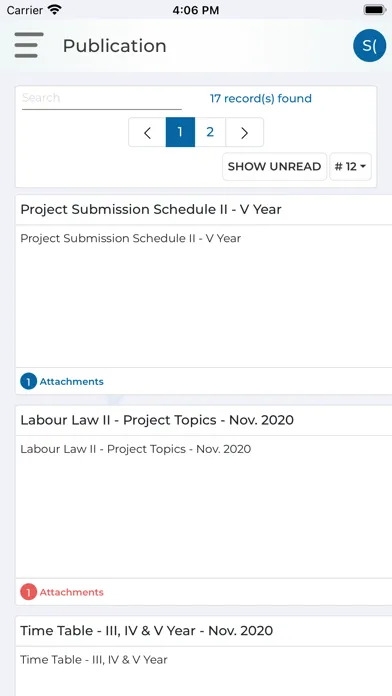392x696 pixels.
Task: Switch to page 2 of results
Action: [x=210, y=132]
